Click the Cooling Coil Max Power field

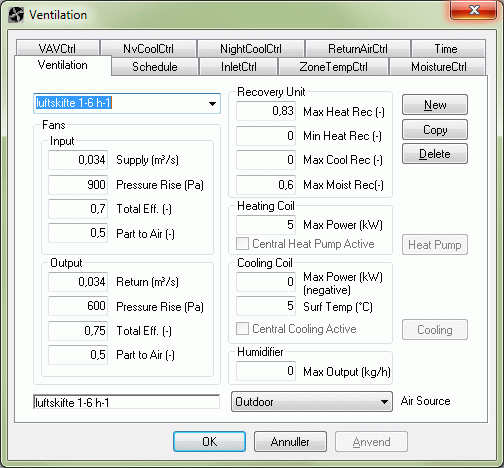pos(266,282)
